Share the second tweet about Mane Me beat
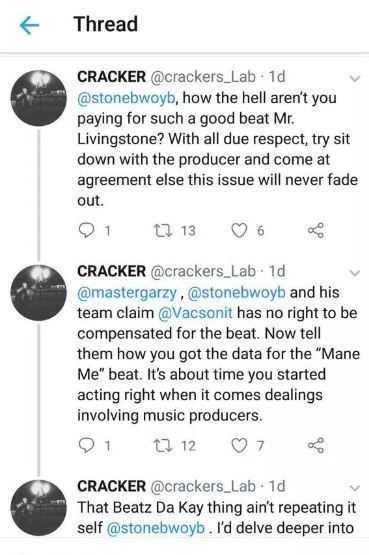Image resolution: width=369 pixels, height=555 pixels. pyautogui.click(x=315, y=446)
